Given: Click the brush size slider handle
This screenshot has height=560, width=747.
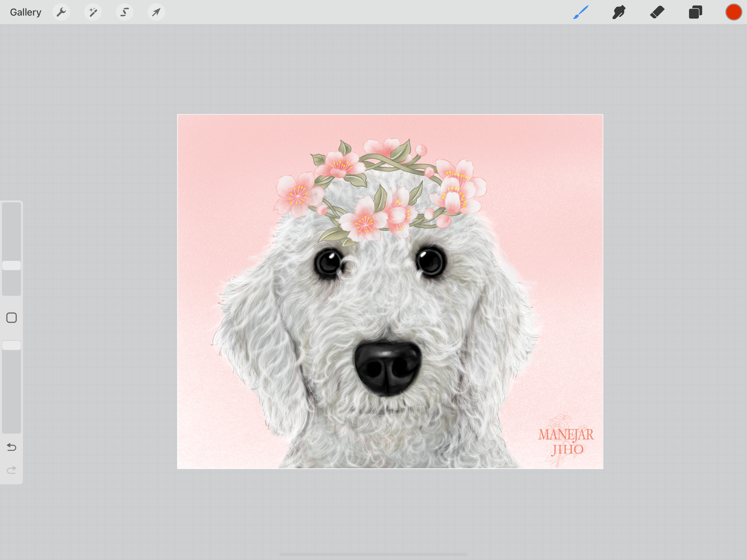Looking at the screenshot, I should (x=11, y=266).
